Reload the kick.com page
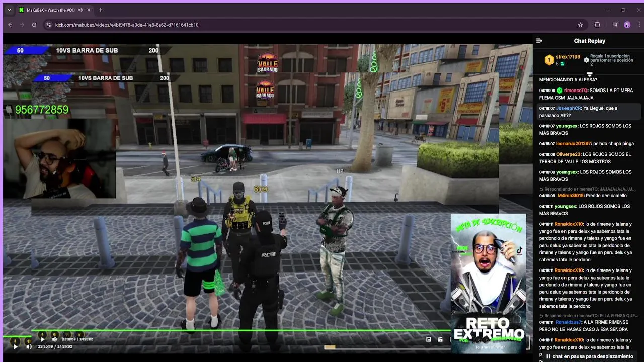 coord(34,25)
